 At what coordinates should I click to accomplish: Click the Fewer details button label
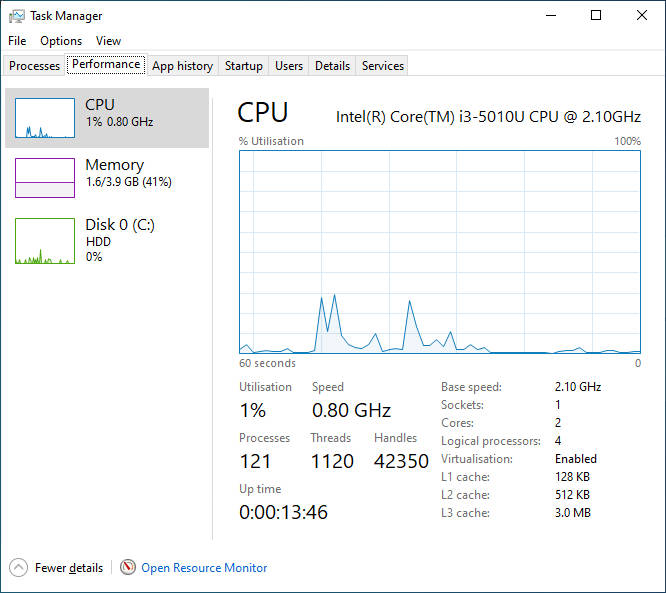coord(69,568)
